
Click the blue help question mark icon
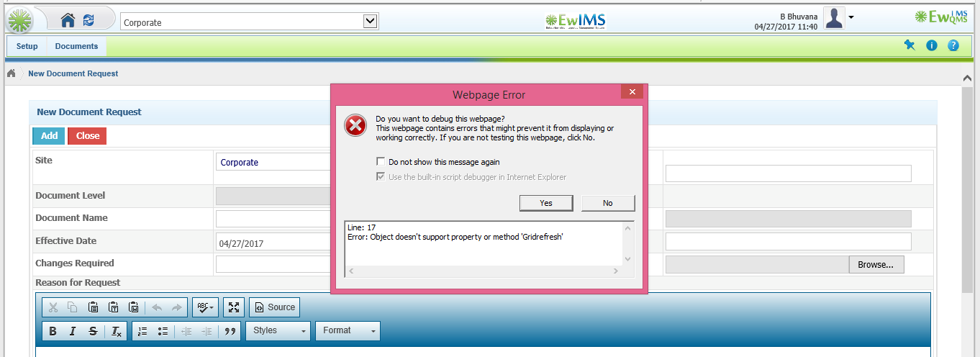tap(953, 45)
